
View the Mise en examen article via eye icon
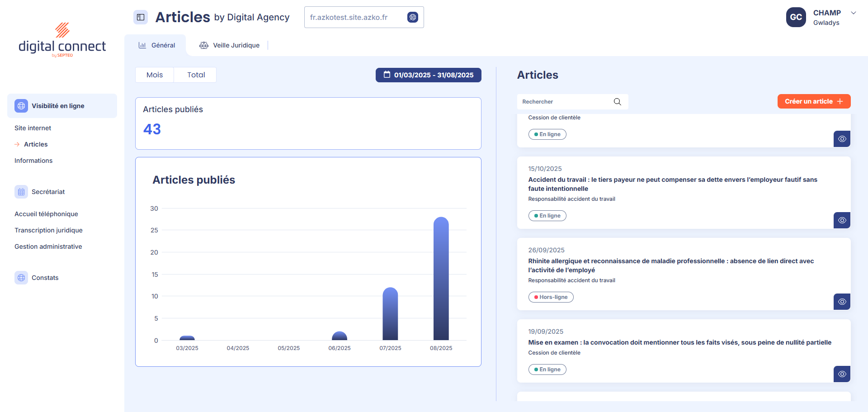842,374
